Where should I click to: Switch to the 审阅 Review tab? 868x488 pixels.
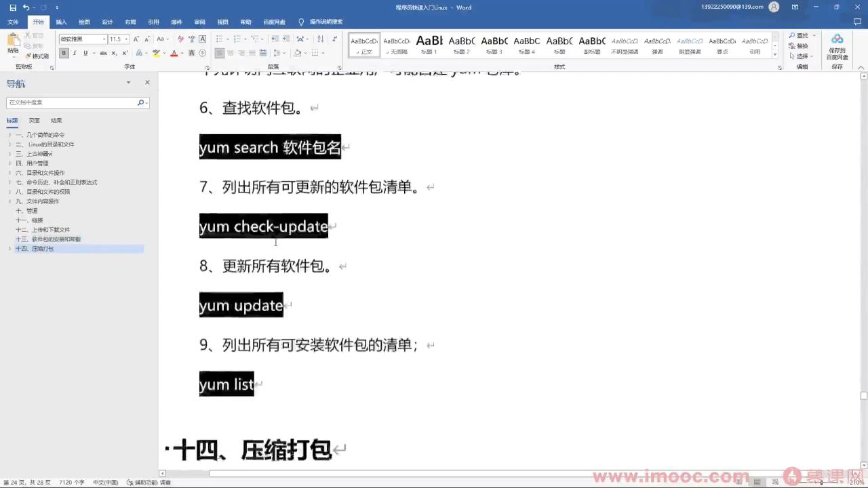199,22
